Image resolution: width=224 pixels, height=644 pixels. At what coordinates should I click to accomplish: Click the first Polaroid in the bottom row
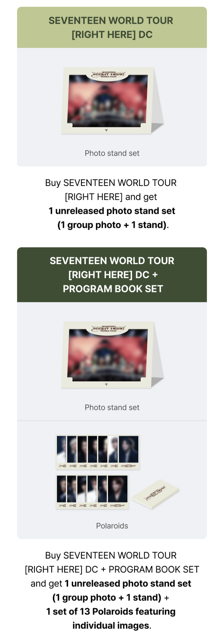tap(61, 492)
